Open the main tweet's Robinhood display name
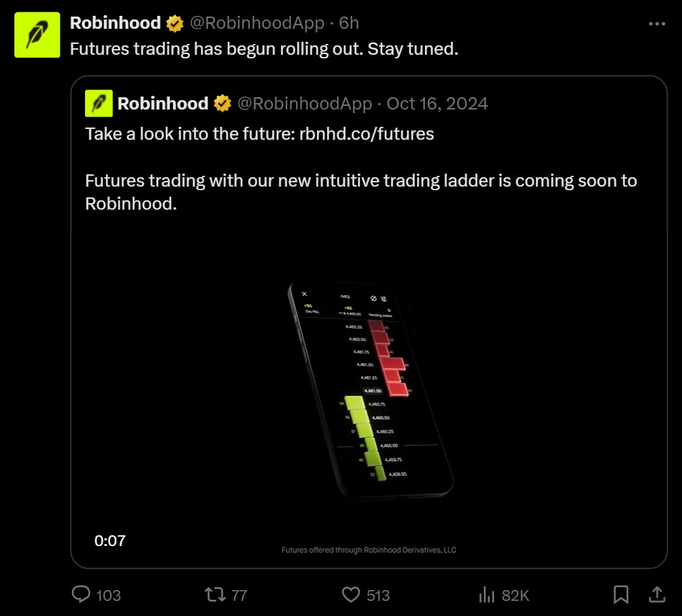The width and height of the screenshot is (682, 616). pos(115,23)
